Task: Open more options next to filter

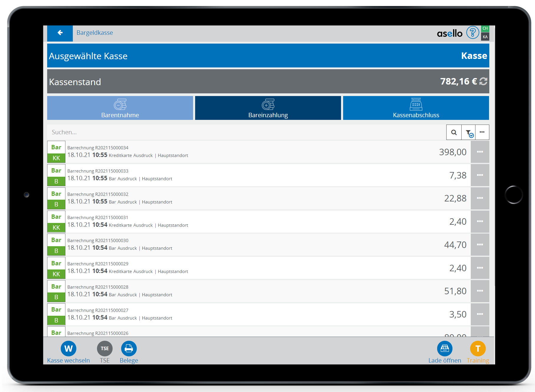Action: [x=482, y=132]
